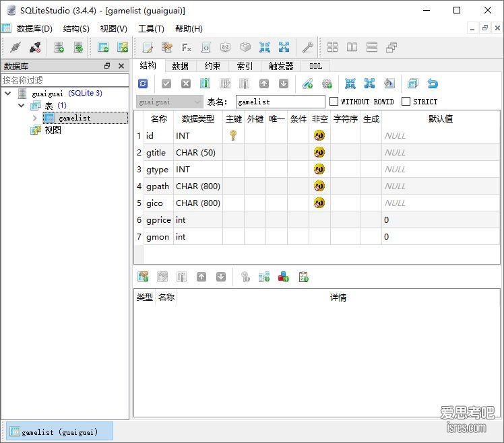The height and width of the screenshot is (443, 504).
Task: Open SQL editor icon in toolbar
Action: click(x=148, y=47)
